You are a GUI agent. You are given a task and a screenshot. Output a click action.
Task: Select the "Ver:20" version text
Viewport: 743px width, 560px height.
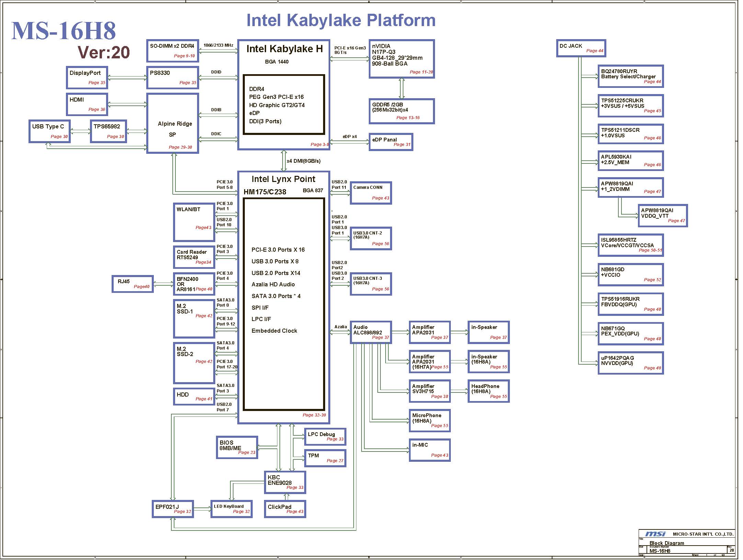click(x=104, y=53)
